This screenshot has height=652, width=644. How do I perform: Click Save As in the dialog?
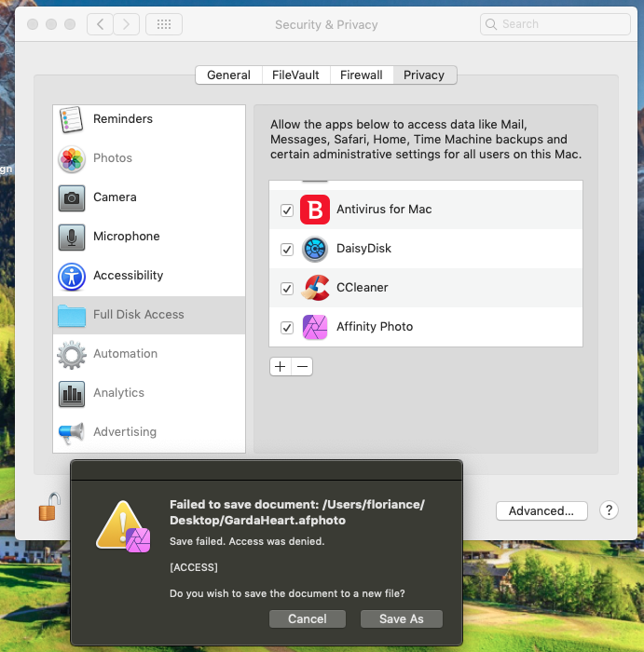[402, 618]
